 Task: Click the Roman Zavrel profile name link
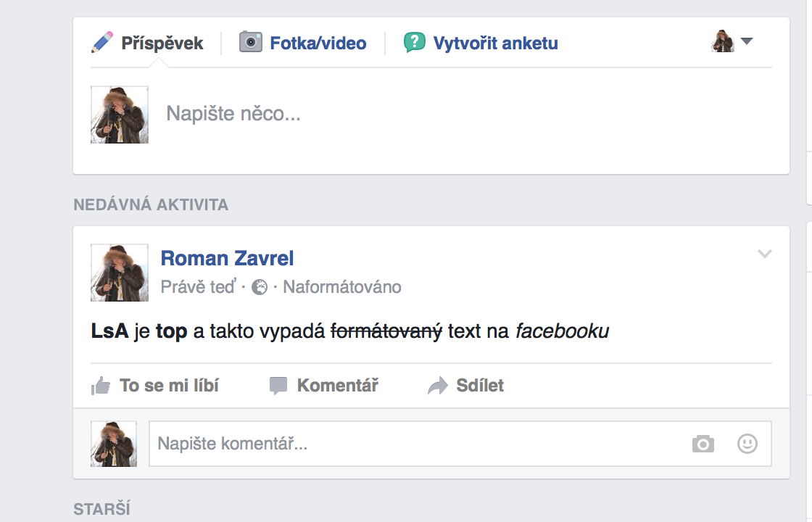pyautogui.click(x=227, y=258)
